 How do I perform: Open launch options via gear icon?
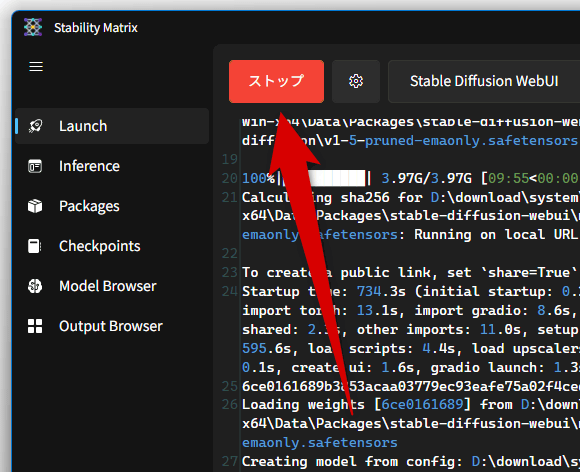pyautogui.click(x=356, y=81)
